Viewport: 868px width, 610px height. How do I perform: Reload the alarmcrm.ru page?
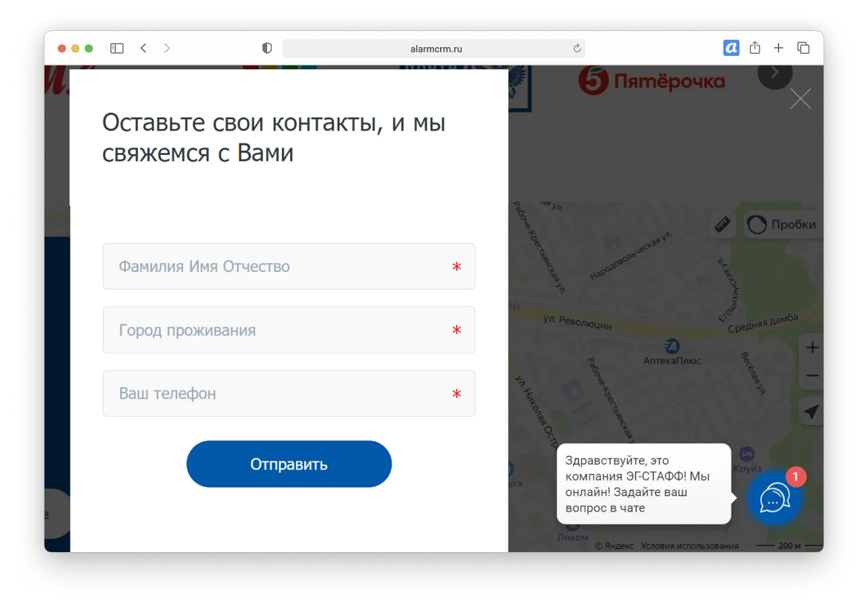coord(577,48)
